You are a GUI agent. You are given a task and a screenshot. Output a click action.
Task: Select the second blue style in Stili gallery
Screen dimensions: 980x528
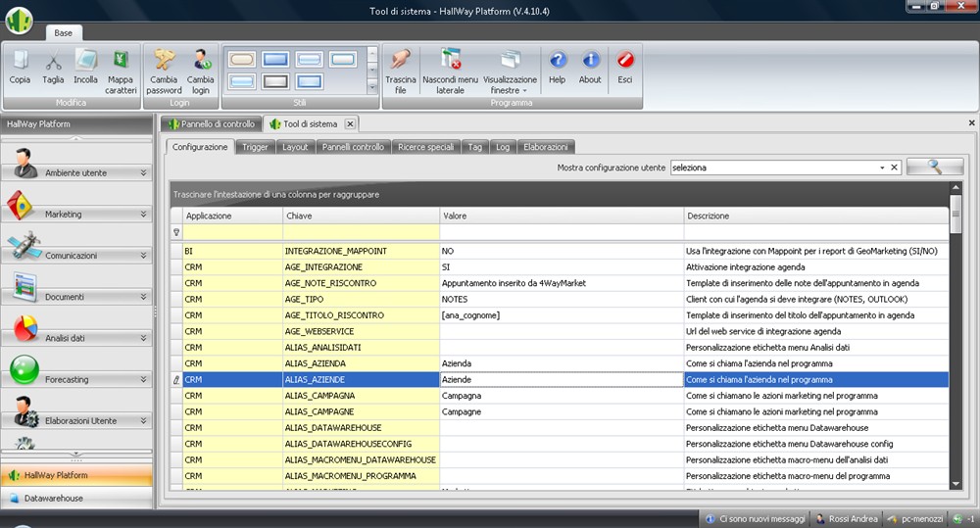tap(275, 60)
